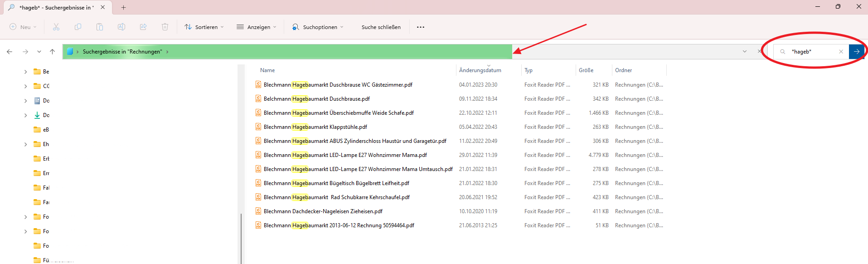The height and width of the screenshot is (264, 868).
Task: Sort by Ordner column header
Action: tap(624, 70)
